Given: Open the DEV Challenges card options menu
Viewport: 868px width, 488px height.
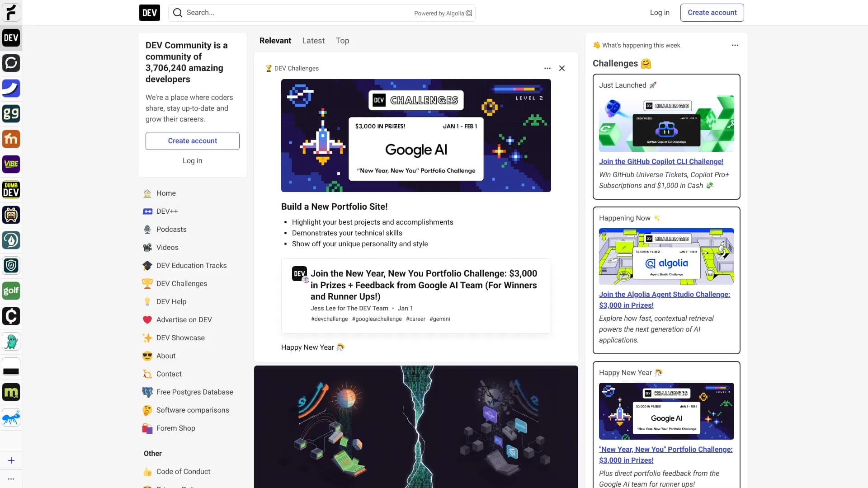Looking at the screenshot, I should point(547,68).
